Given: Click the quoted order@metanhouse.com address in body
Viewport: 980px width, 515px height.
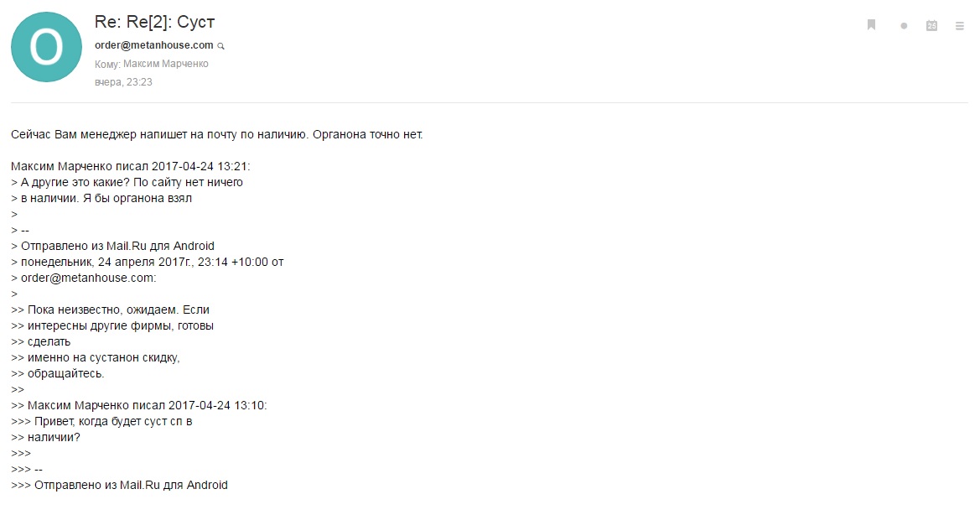Looking at the screenshot, I should (x=88, y=278).
